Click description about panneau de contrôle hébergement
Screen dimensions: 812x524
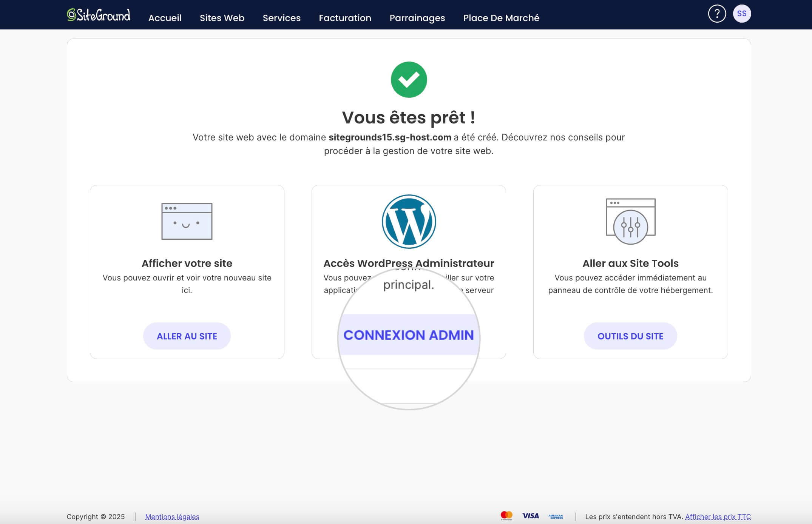point(630,284)
